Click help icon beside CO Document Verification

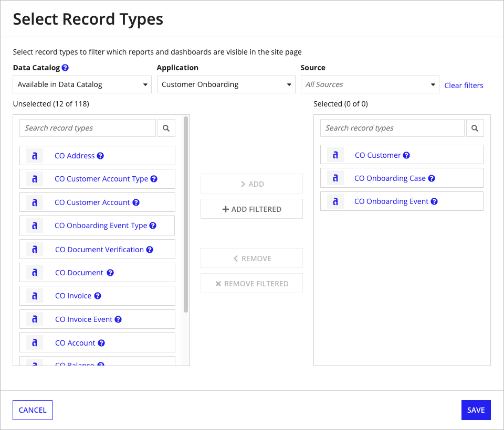tap(150, 250)
